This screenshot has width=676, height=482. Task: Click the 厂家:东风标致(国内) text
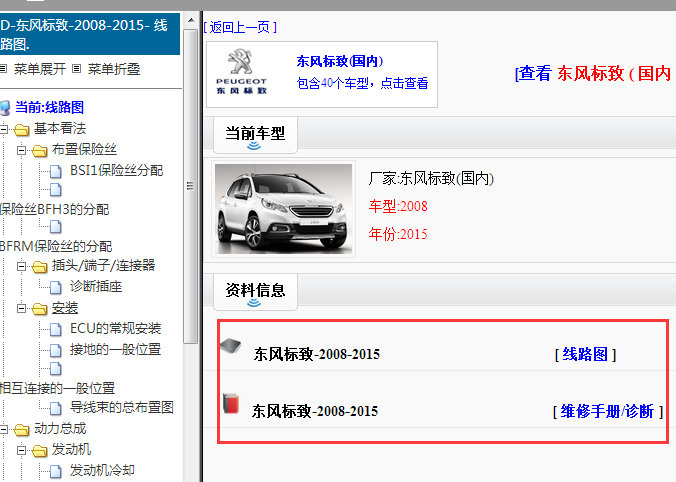coord(431,178)
